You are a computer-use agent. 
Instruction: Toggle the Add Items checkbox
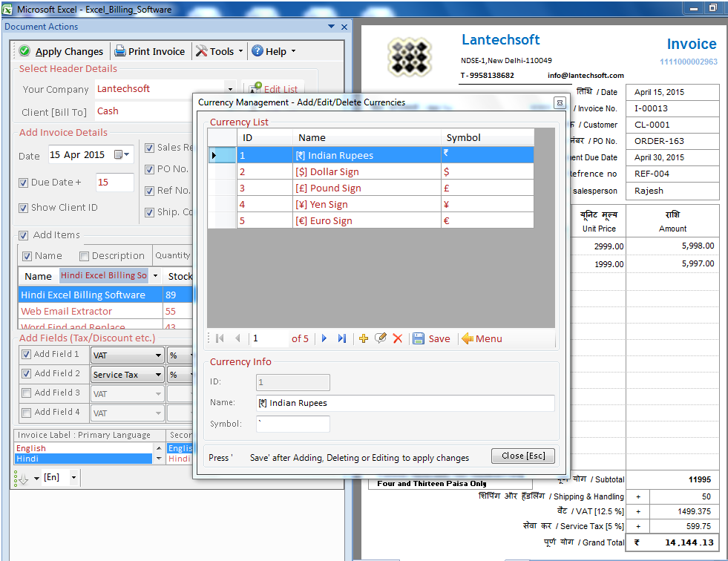(x=23, y=235)
